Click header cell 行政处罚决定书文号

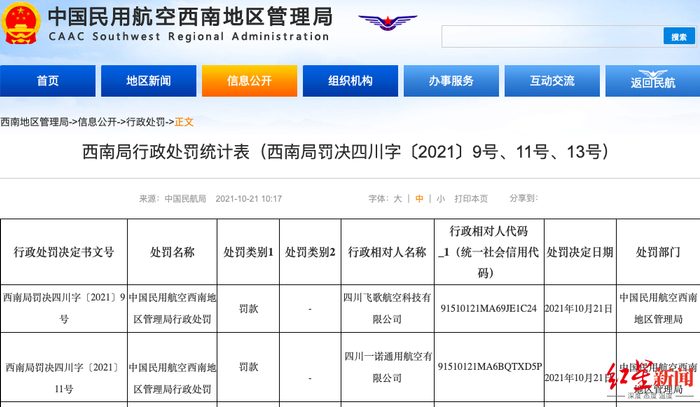coord(64,252)
